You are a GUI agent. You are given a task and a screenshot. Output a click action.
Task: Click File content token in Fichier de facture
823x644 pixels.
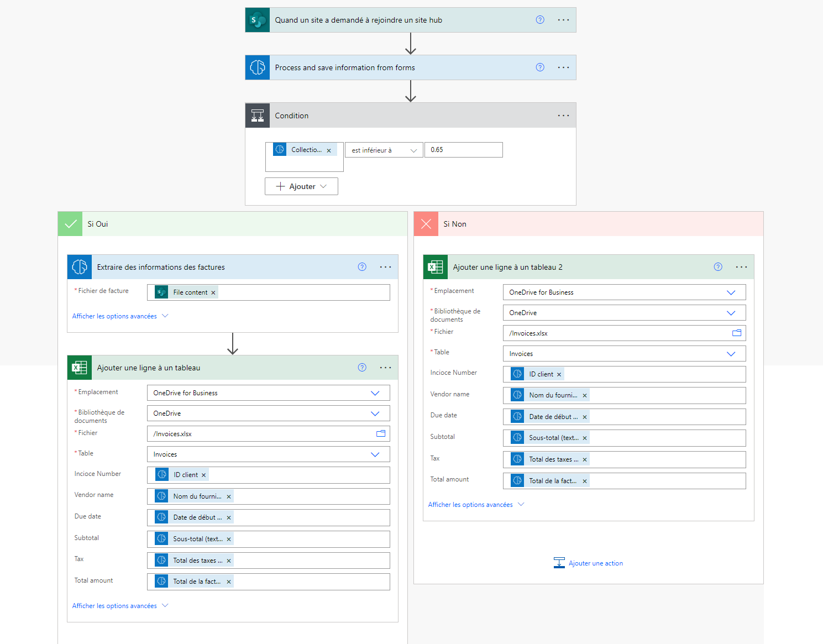pos(186,292)
